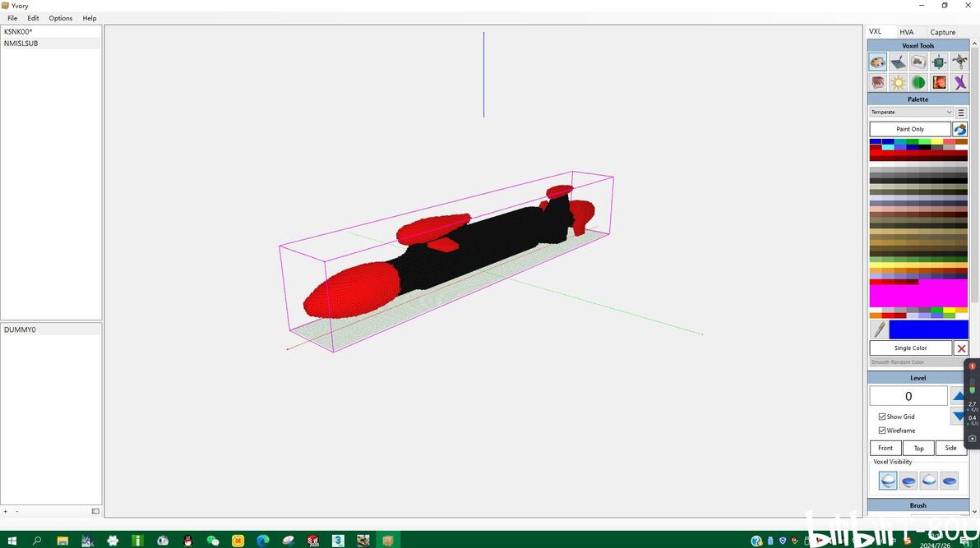980x548 pixels.
Task: Switch to the HVA tab
Action: [x=906, y=32]
